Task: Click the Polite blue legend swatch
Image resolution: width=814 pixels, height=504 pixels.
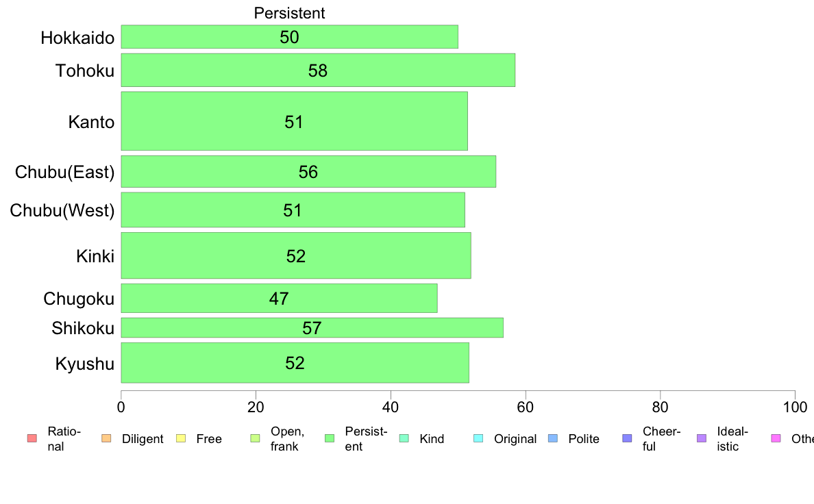Action: 553,438
